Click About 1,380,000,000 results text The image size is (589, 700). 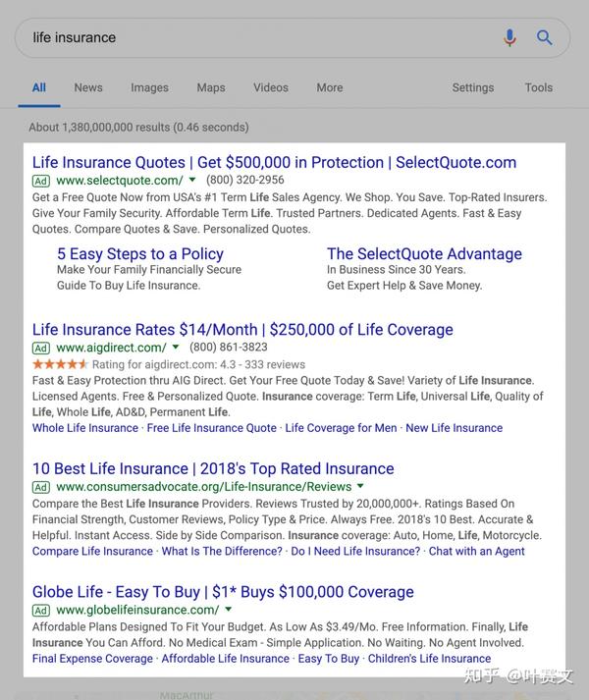(x=138, y=128)
